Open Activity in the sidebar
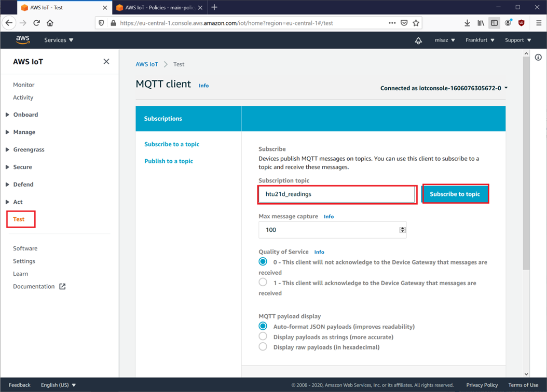The height and width of the screenshot is (392, 547). pos(23,97)
